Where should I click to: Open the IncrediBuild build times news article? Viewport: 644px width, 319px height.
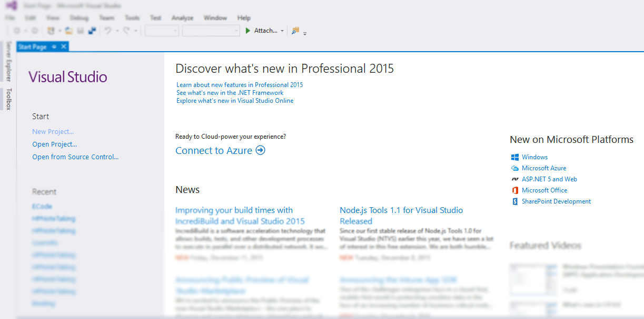click(240, 216)
